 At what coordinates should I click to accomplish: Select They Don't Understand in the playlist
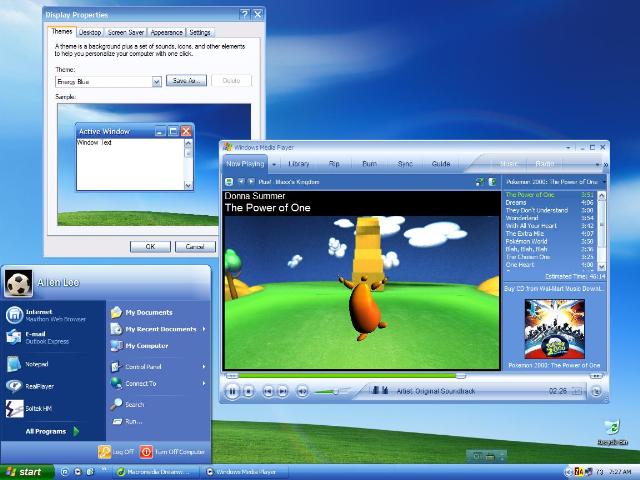[549, 210]
